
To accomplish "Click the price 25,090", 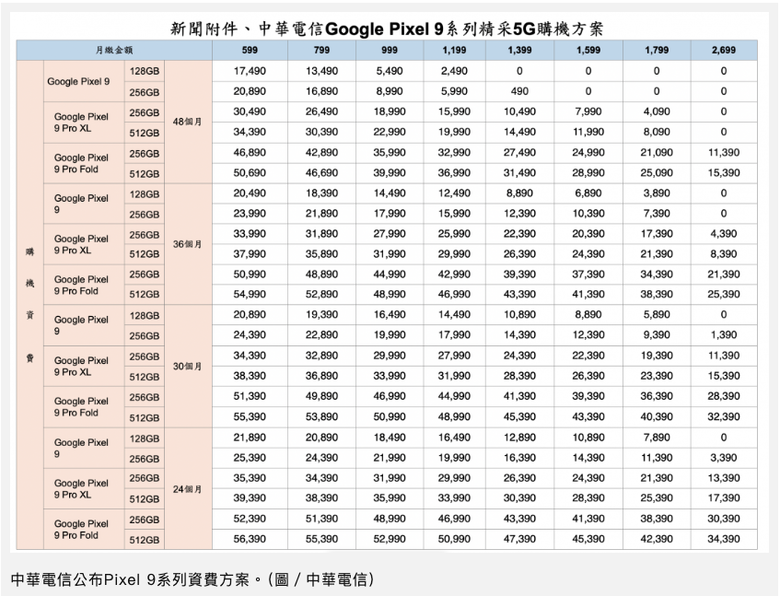I will (657, 173).
